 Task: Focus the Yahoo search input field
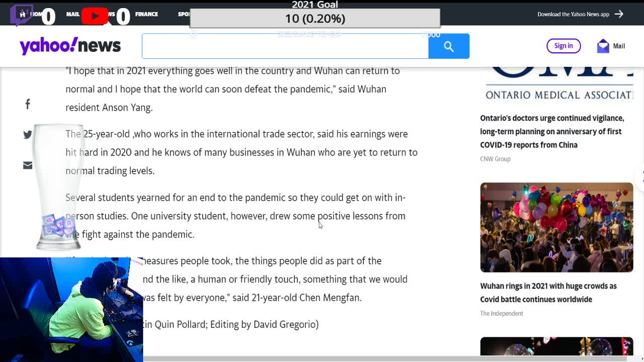tap(285, 46)
